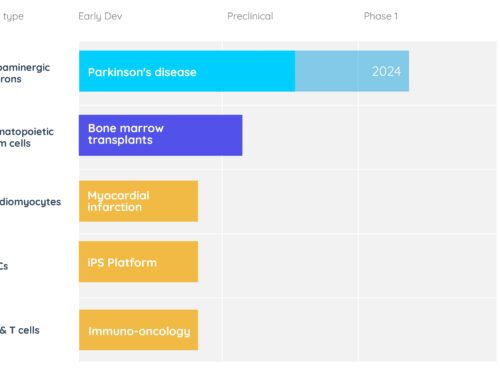The height and width of the screenshot is (380, 500).
Task: Click the iPSCs row label
Action: coord(4,266)
